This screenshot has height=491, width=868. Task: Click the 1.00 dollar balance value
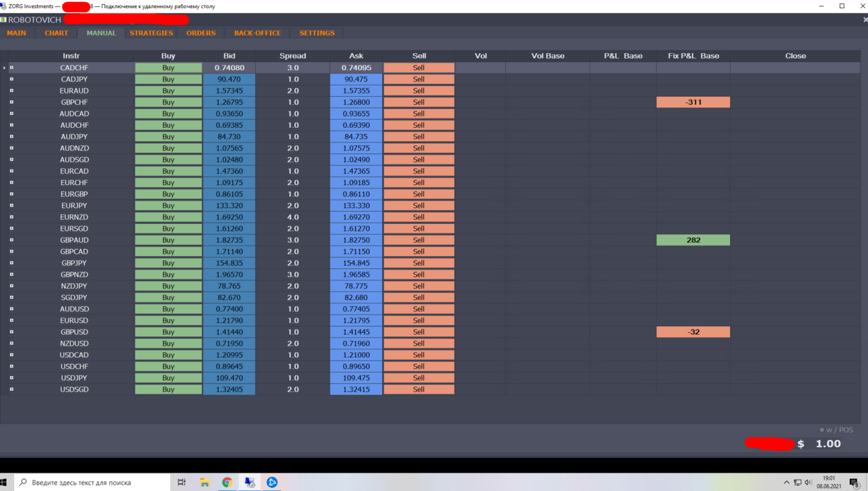click(828, 444)
